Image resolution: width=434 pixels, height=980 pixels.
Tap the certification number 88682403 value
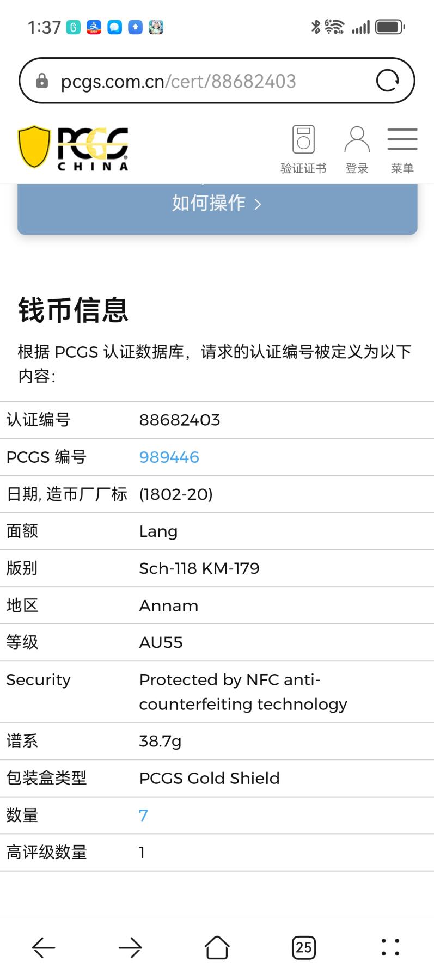coord(180,420)
